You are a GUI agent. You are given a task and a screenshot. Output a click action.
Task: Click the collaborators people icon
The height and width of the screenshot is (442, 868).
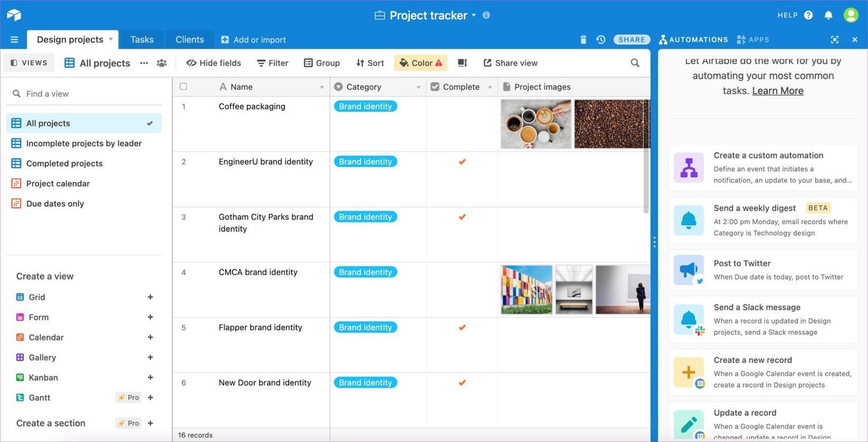(162, 63)
